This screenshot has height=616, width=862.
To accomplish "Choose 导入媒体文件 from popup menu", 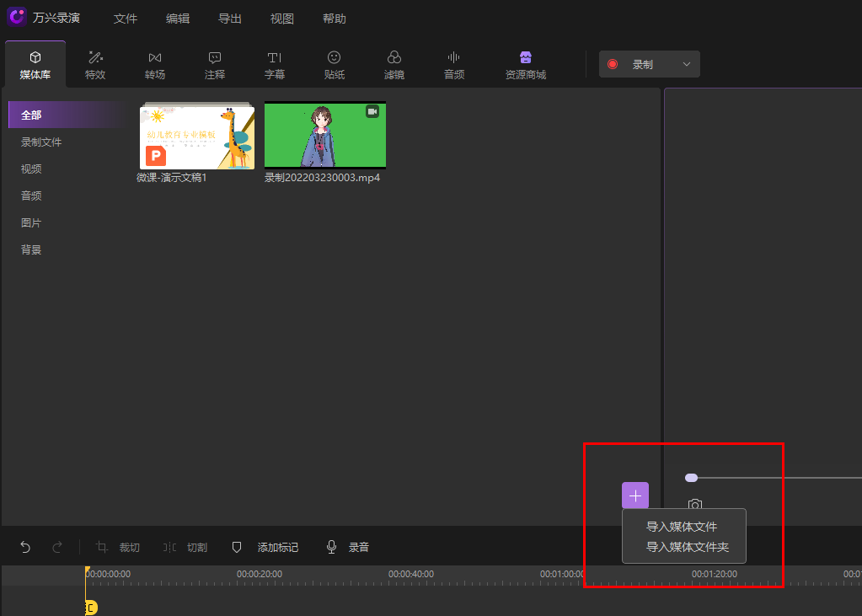I will click(682, 527).
